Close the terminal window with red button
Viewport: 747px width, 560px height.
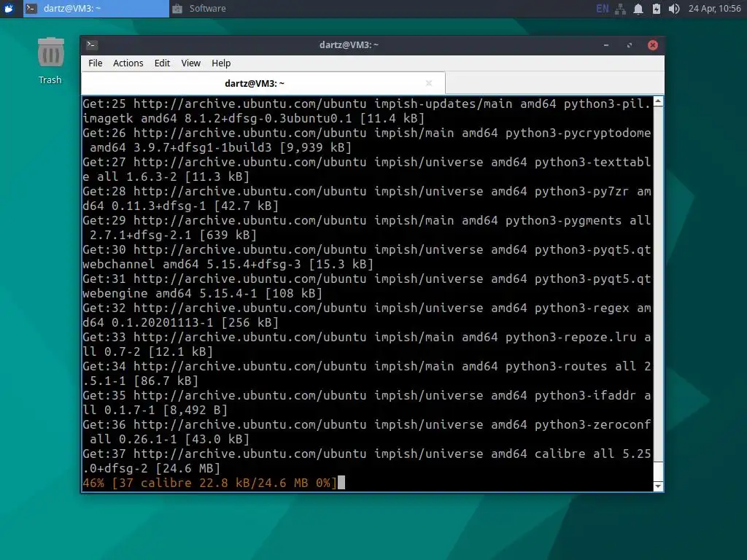tap(653, 45)
